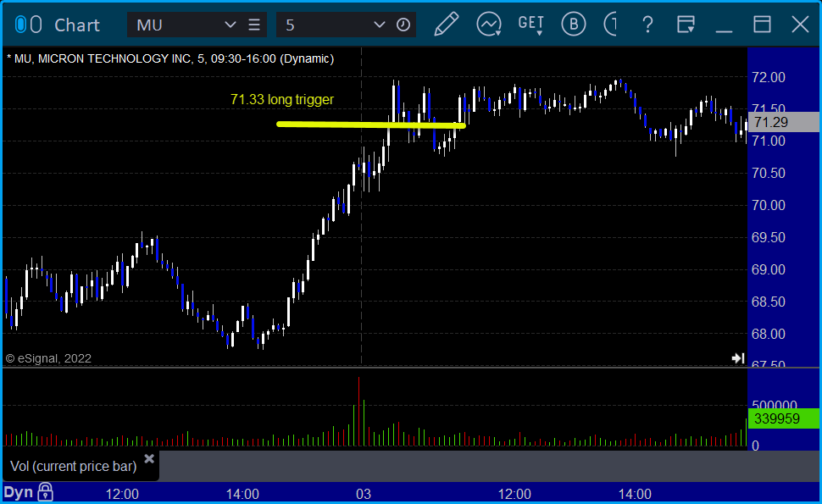The image size is (822, 504).
Task: Close the Chart window
Action: pyautogui.click(x=800, y=25)
